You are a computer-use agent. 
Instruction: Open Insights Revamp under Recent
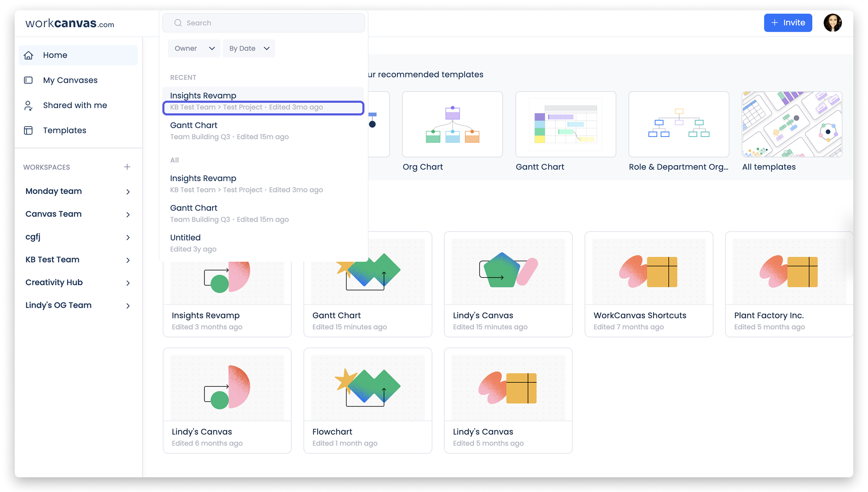pyautogui.click(x=263, y=101)
